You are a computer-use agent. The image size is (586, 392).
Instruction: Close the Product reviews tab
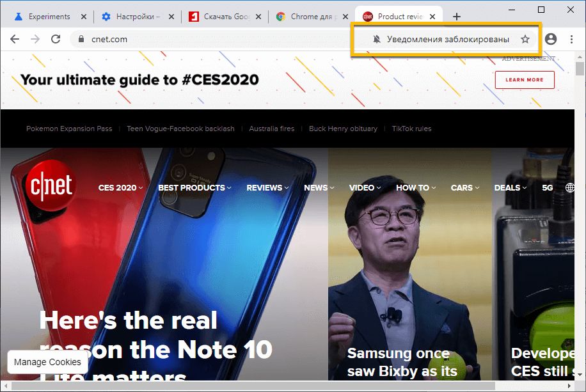click(x=432, y=17)
